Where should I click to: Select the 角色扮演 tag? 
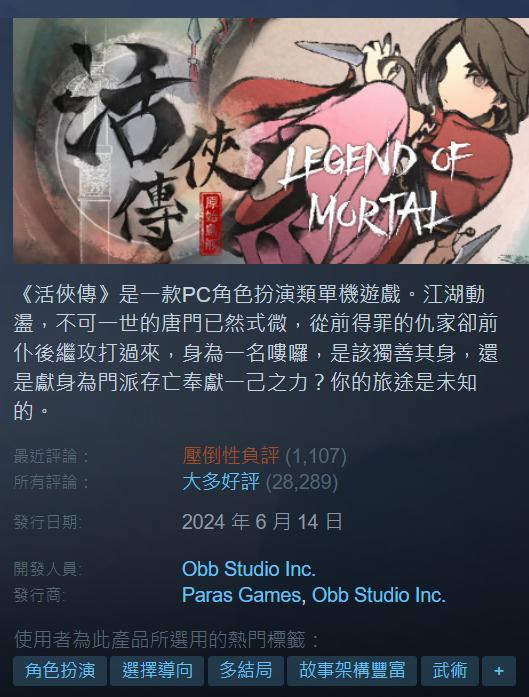(x=60, y=670)
